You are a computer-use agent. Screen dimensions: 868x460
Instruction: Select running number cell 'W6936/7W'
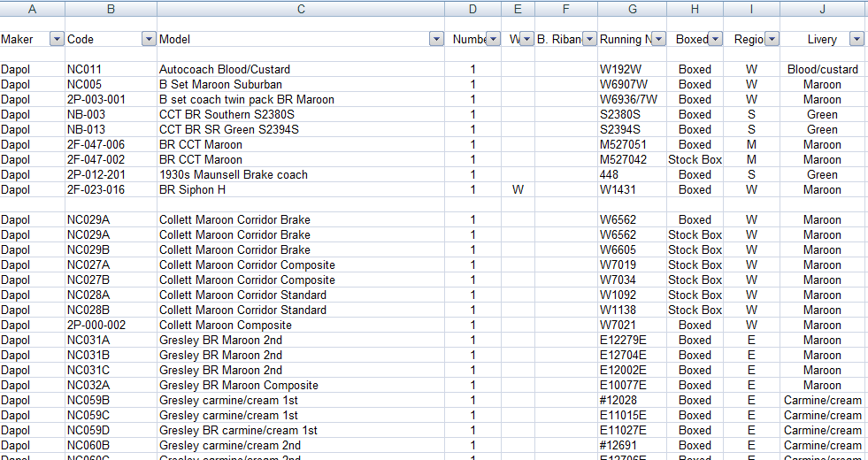point(632,100)
